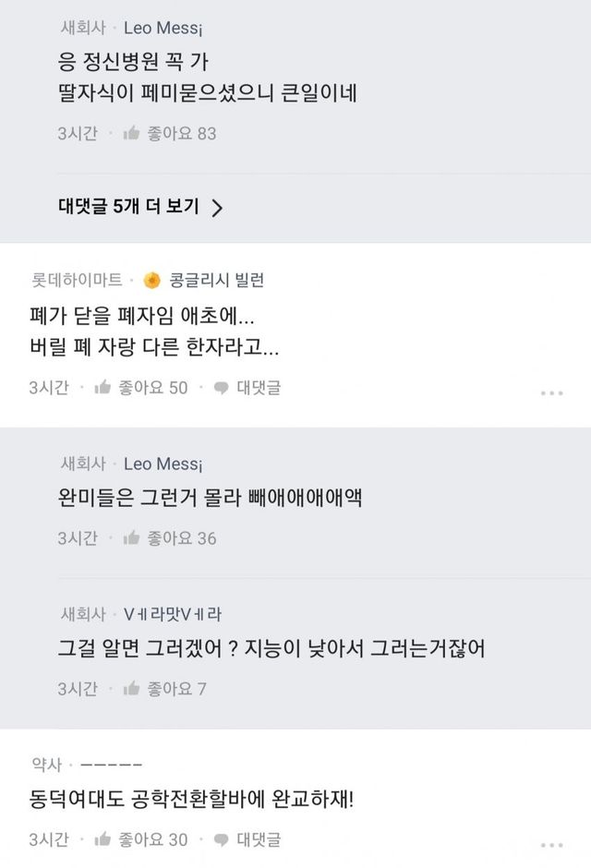Tap the chevron next to 대댓글 5개 더 보기
Viewport: 591px width, 868px height.
coord(218,208)
